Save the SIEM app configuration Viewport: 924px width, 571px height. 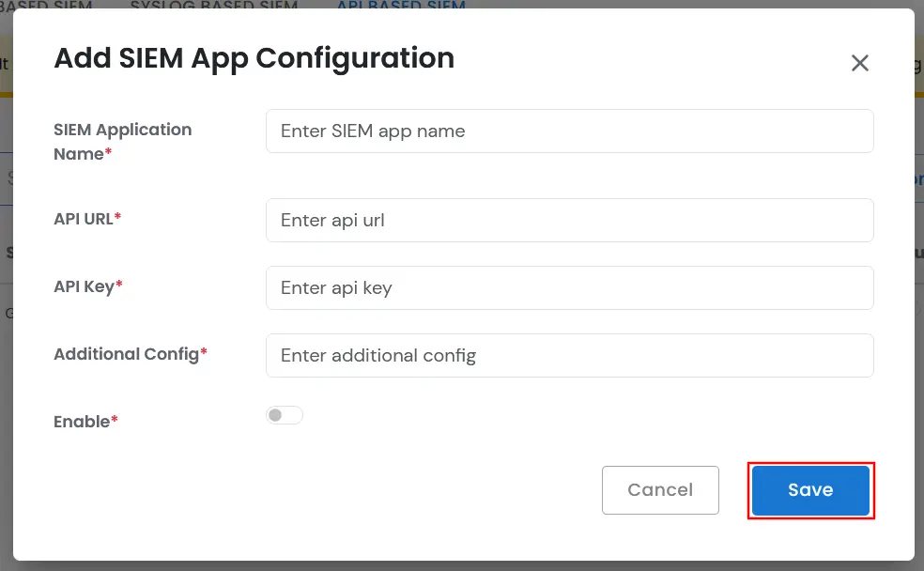(x=810, y=489)
